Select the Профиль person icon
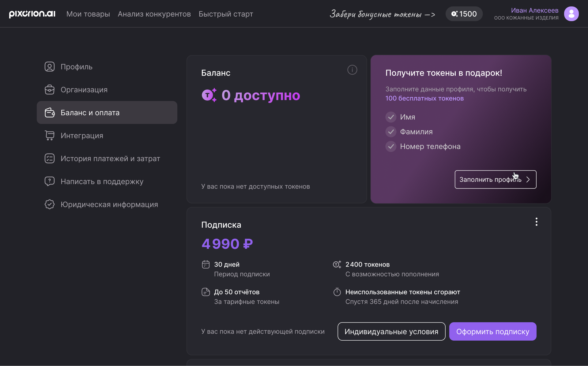Screen dimensions: 588x366 tap(50, 66)
